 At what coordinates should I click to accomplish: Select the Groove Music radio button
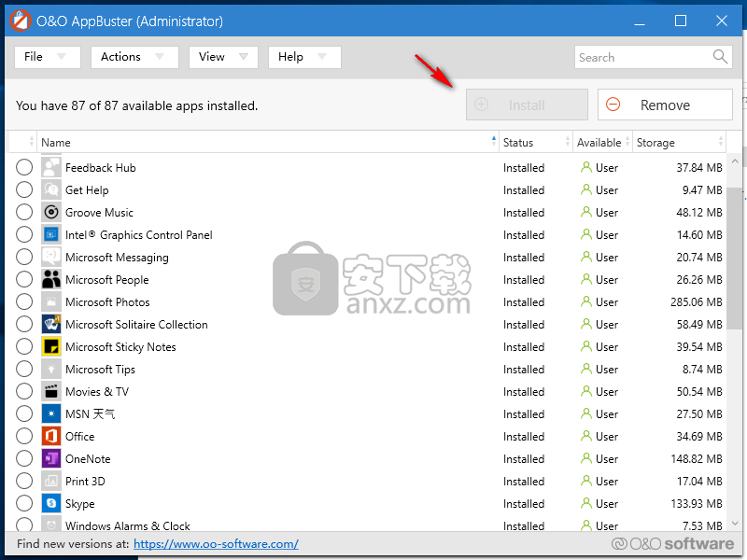(24, 212)
